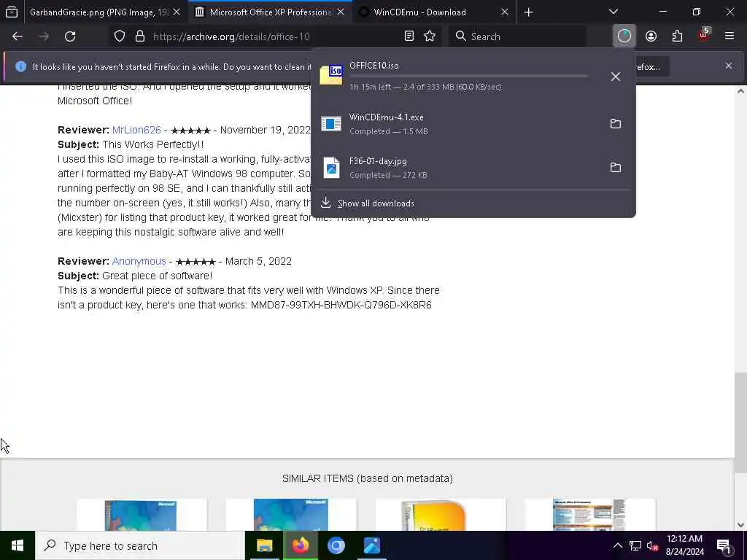Close the Microsoft Office XP tab
The width and height of the screenshot is (747, 560).
(341, 12)
